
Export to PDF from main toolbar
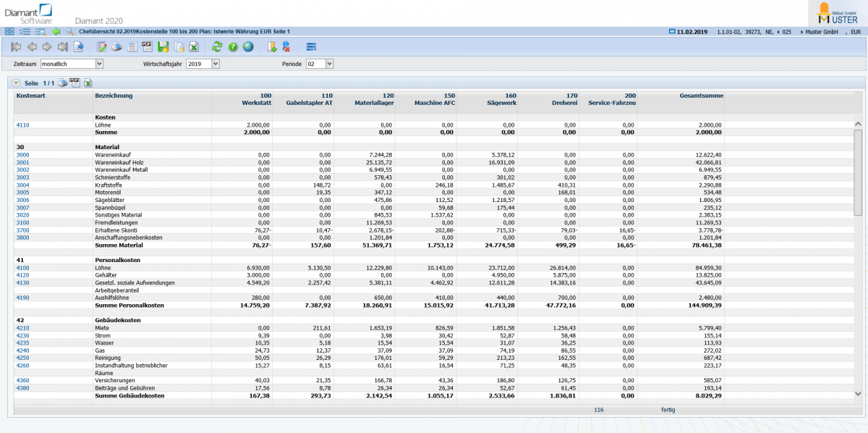click(x=147, y=47)
